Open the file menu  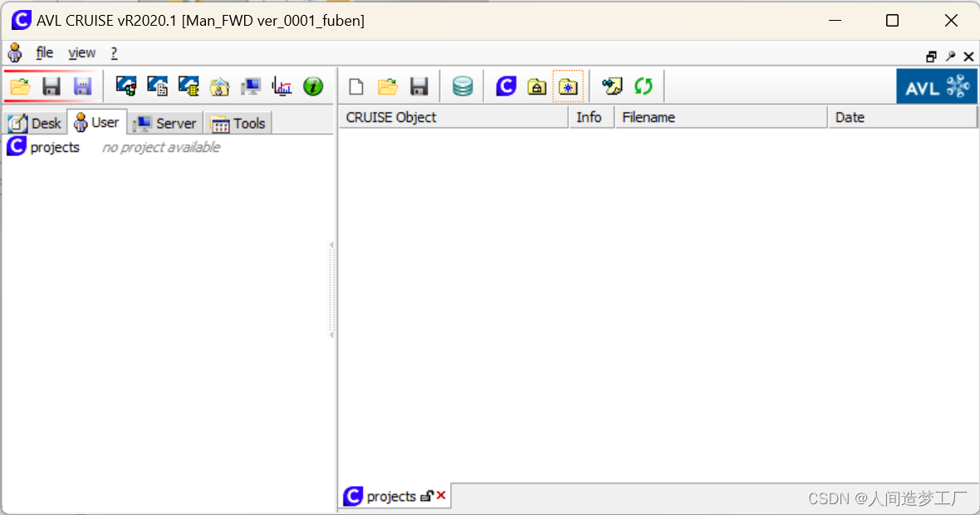(x=44, y=53)
